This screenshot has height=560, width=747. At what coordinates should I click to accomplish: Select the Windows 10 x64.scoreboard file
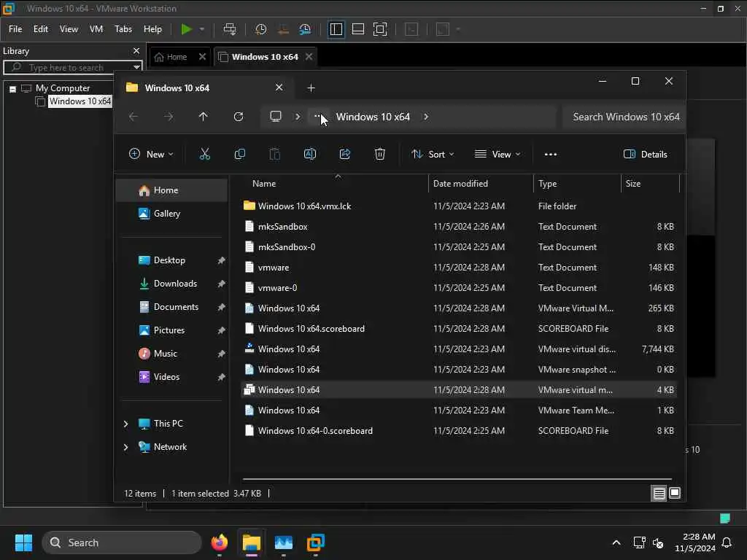[459, 329]
